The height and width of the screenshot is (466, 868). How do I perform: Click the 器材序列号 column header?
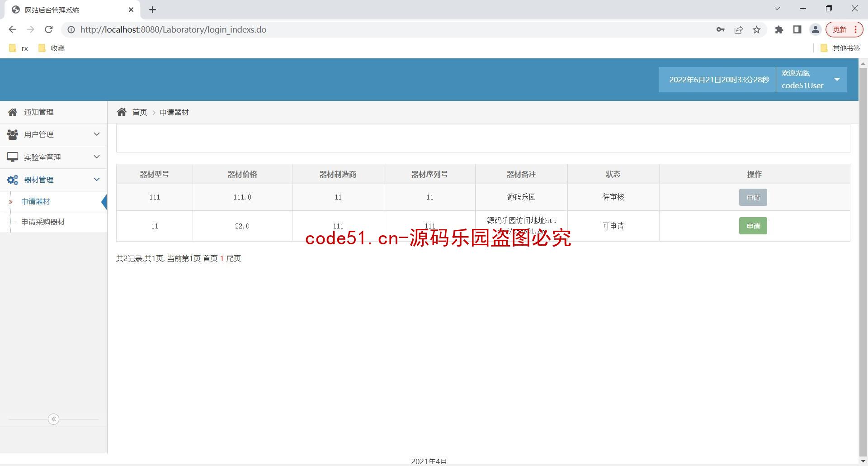click(x=429, y=174)
